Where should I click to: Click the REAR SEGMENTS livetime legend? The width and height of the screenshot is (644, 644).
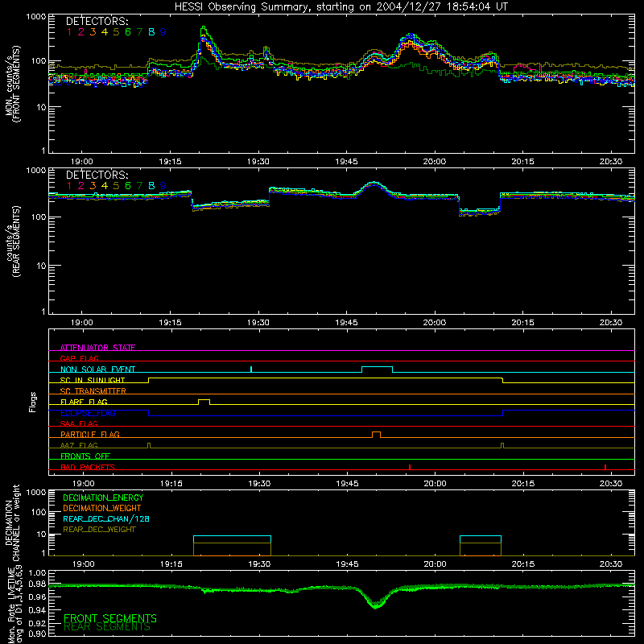point(107,627)
